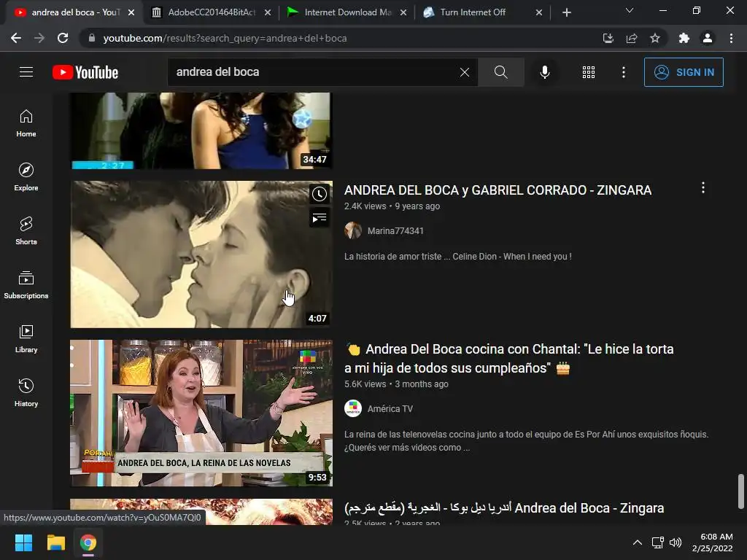Click the Chrome taskbar icon

pyautogui.click(x=88, y=542)
